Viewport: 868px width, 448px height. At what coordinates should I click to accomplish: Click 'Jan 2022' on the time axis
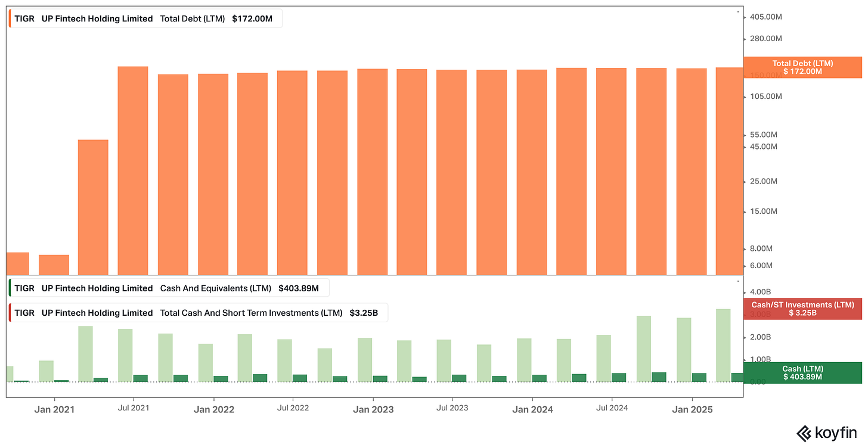214,409
